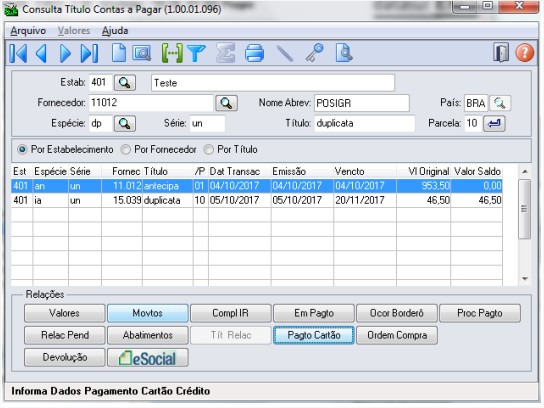Screen dimensions: 544x408
Task: Click grid scrollbar down arrow
Action: click(x=525, y=279)
